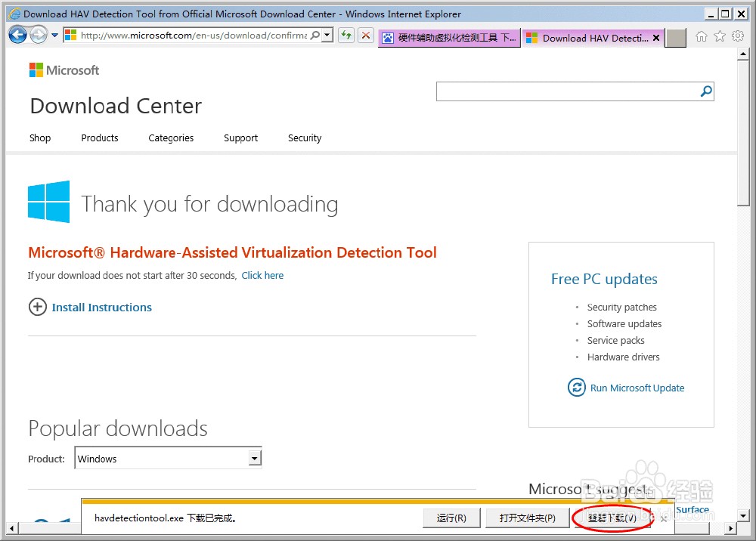The width and height of the screenshot is (756, 541).
Task: Click the address bar search magnifier icon
Action: tap(315, 36)
